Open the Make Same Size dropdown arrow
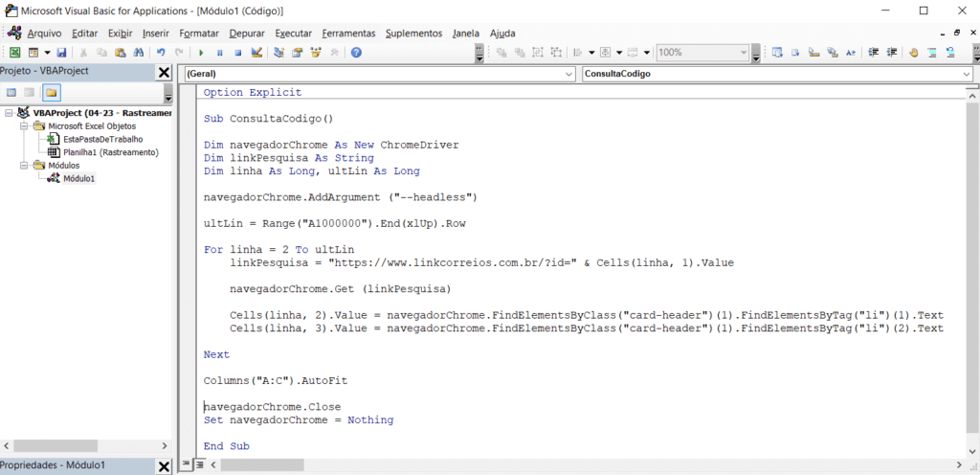The width and height of the screenshot is (980, 475). click(646, 53)
